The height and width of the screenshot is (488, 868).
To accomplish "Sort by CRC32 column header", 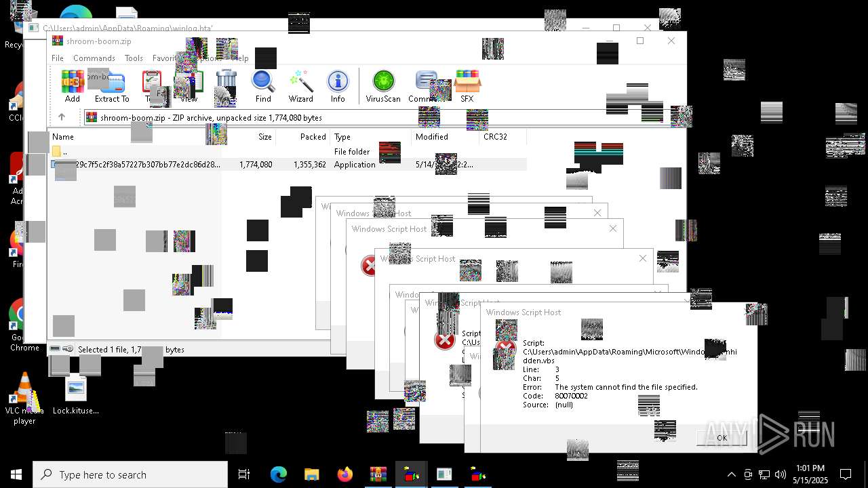I will (x=495, y=137).
